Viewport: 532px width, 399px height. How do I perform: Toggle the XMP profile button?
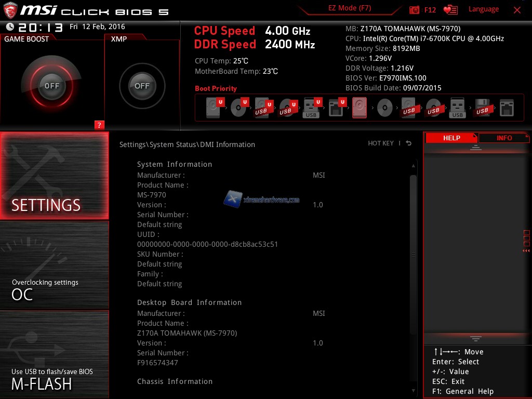(142, 86)
